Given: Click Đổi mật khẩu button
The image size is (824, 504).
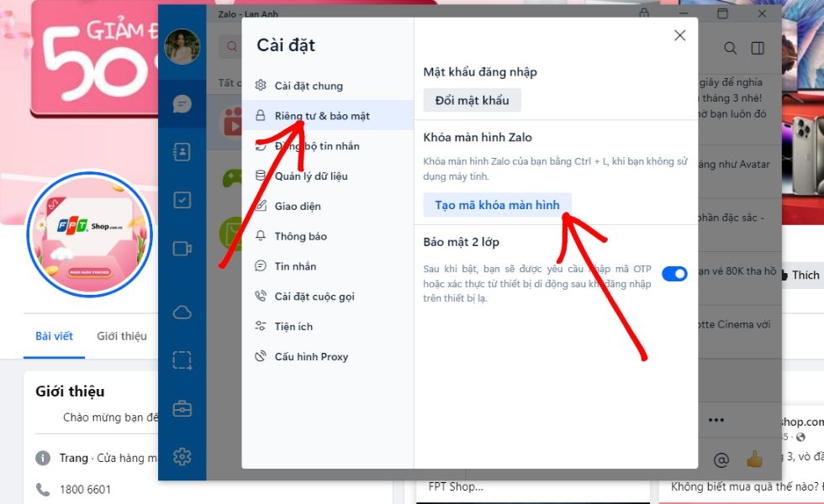Looking at the screenshot, I should click(x=472, y=100).
